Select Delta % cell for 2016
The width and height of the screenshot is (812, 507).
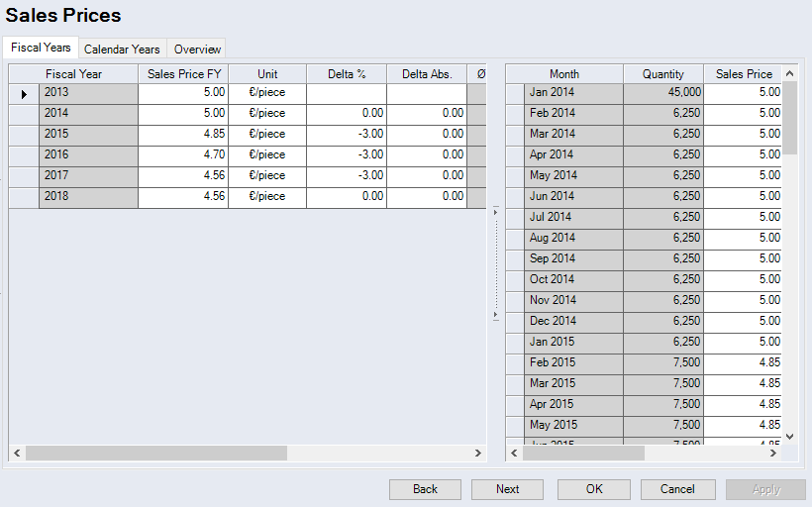(x=346, y=154)
